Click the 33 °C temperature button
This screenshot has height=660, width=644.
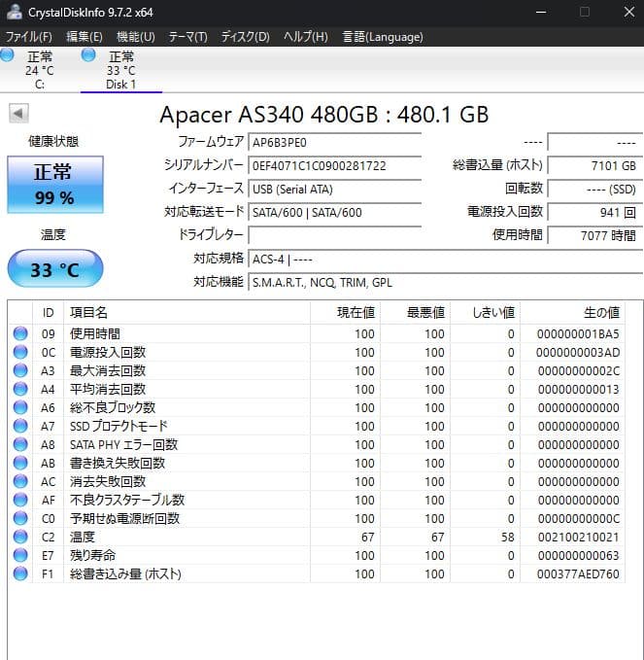[55, 269]
